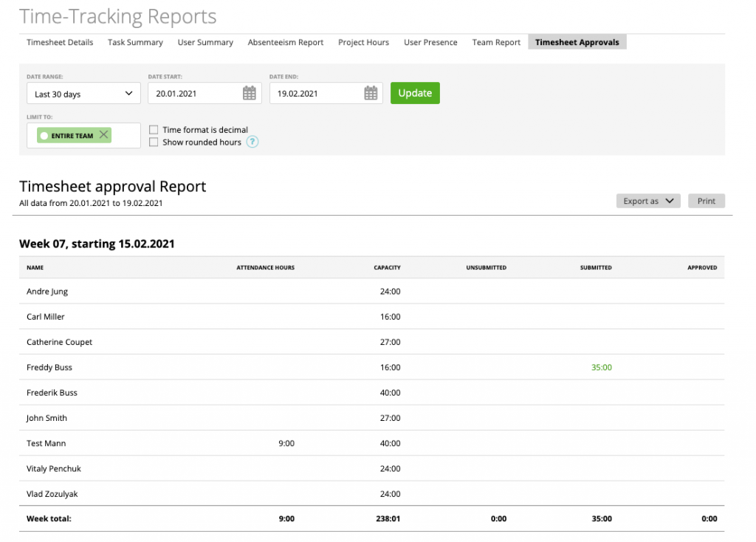Select Freddy Buss's submitted 35:00 hours value

pos(601,367)
